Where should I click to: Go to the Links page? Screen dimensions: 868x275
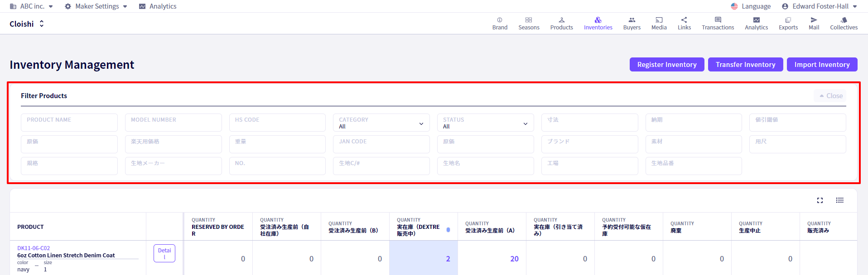(684, 24)
